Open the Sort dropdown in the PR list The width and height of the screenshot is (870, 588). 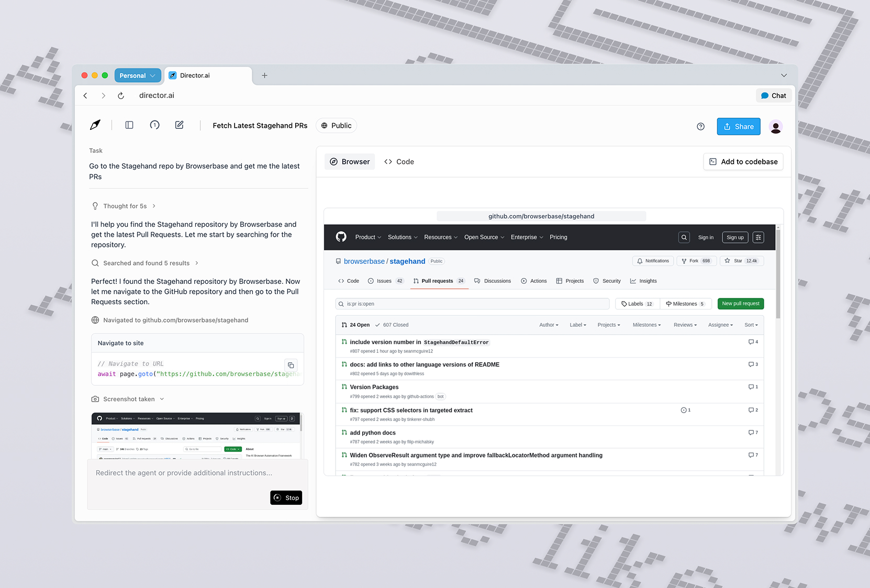[751, 325]
